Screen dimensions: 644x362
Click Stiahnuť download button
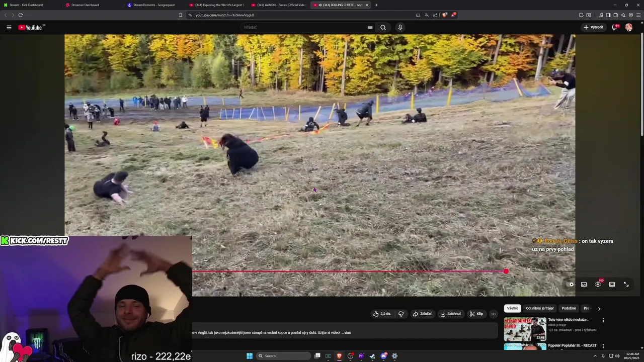tap(450, 314)
